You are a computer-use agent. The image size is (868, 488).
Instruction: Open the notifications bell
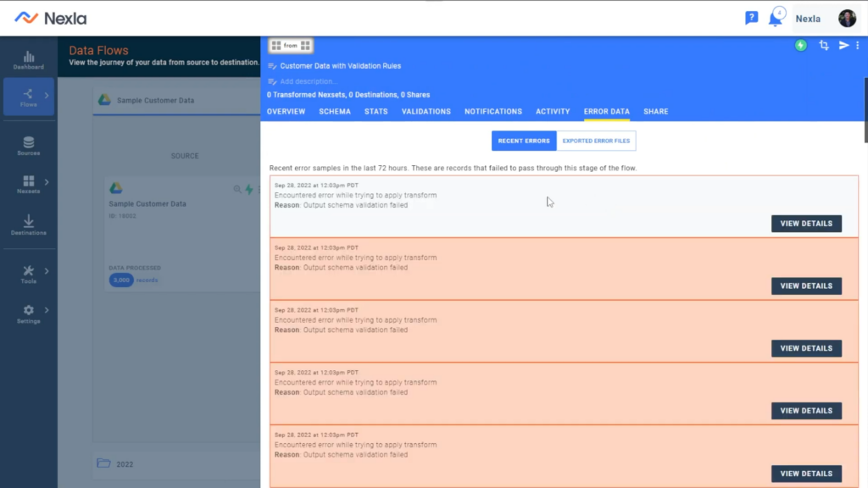[775, 18]
